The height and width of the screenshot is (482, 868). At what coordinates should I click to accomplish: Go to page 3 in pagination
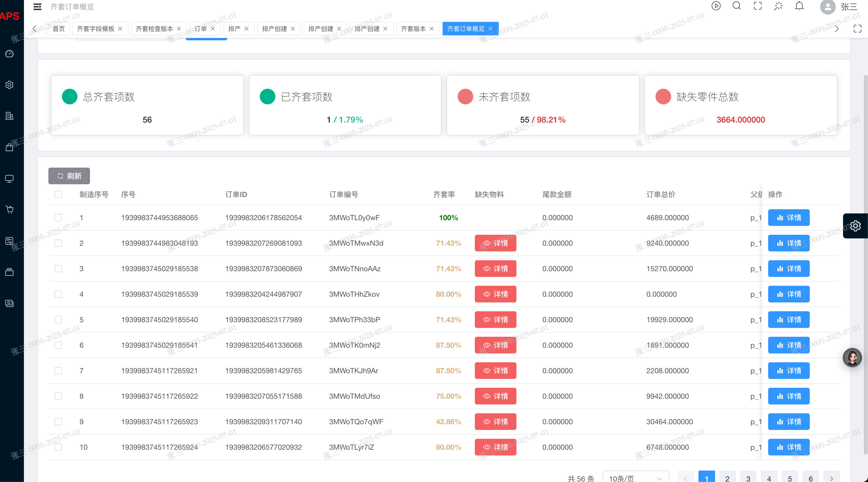coord(748,478)
